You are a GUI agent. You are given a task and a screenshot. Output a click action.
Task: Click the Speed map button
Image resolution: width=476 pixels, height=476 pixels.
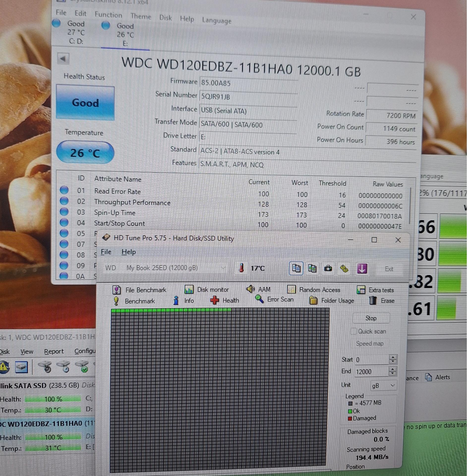coord(370,344)
